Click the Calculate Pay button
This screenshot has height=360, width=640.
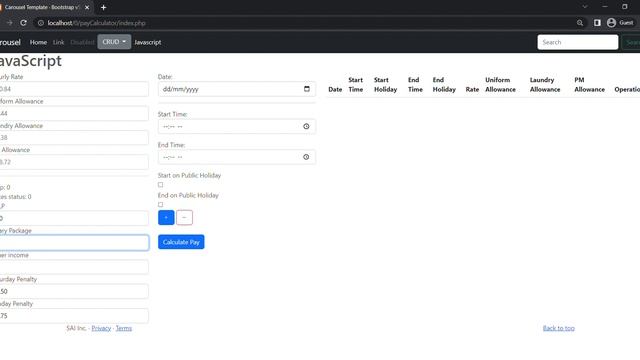[x=181, y=242]
